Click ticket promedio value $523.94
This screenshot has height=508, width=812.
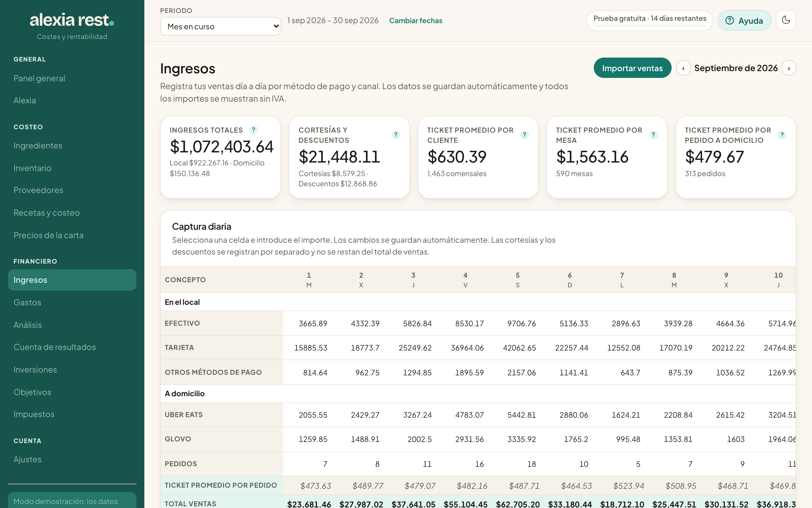628,486
